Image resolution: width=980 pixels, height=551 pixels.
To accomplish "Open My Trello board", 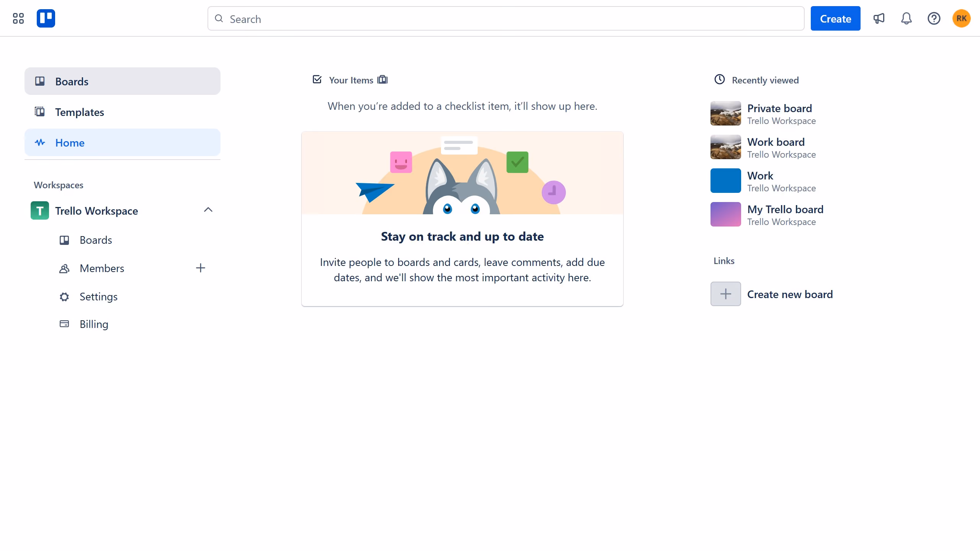I will pos(785,209).
